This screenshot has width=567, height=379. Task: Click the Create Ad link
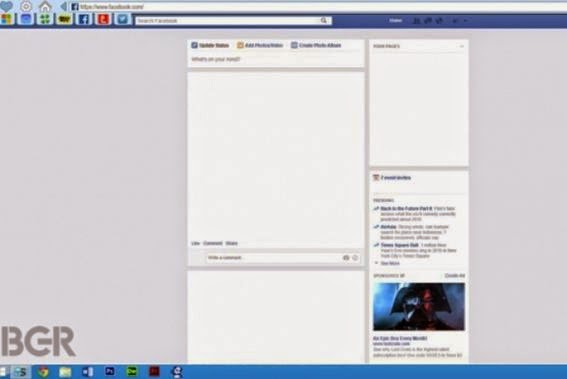pos(455,276)
